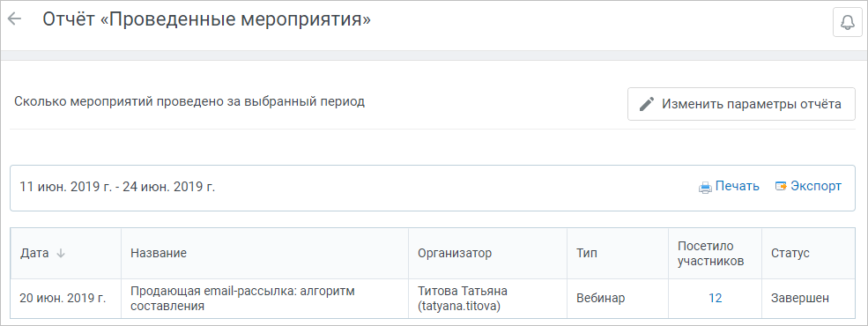Click the Экспорт link

point(816,186)
